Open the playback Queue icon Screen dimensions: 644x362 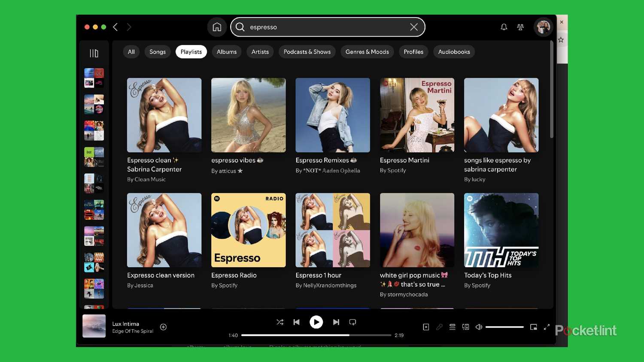coord(452,327)
